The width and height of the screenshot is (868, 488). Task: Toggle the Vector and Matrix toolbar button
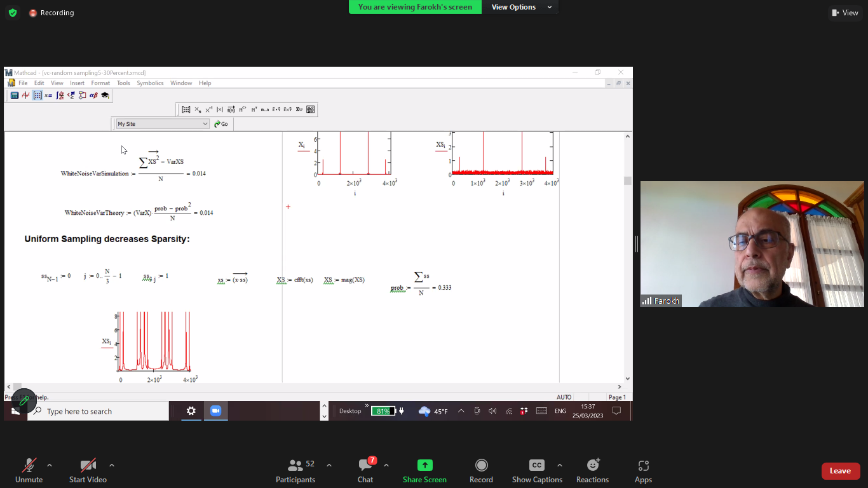[x=37, y=95]
